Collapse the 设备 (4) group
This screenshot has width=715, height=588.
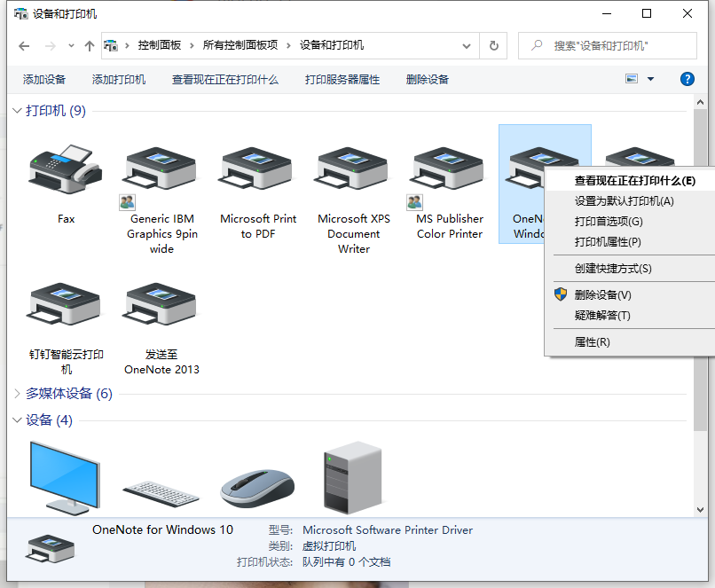coord(17,419)
